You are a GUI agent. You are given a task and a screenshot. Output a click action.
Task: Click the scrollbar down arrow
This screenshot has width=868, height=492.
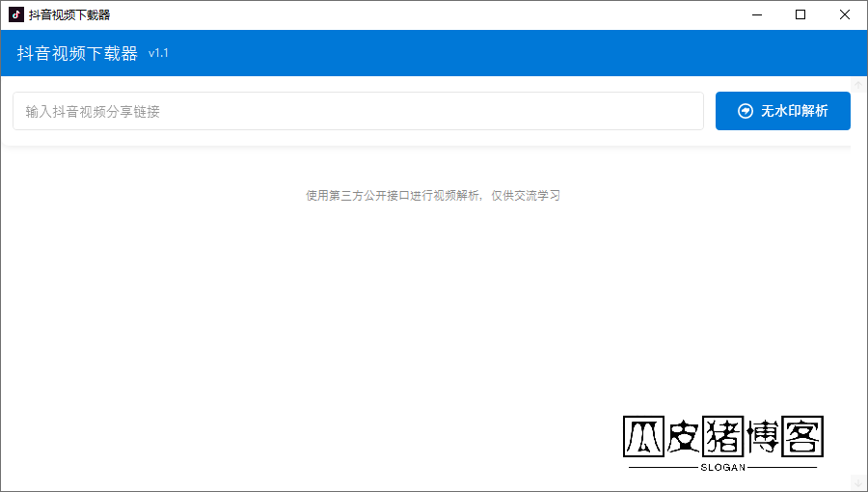858,482
